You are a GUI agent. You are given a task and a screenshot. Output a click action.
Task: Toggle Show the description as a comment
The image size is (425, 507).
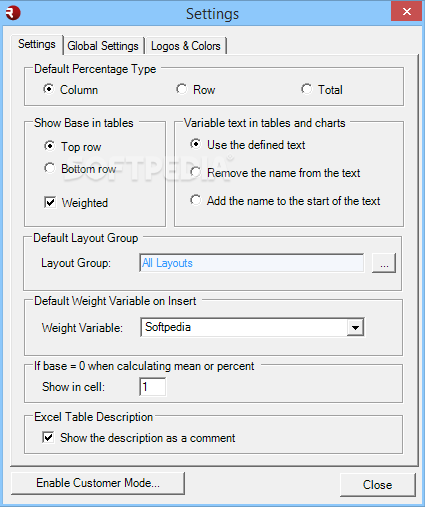48,437
